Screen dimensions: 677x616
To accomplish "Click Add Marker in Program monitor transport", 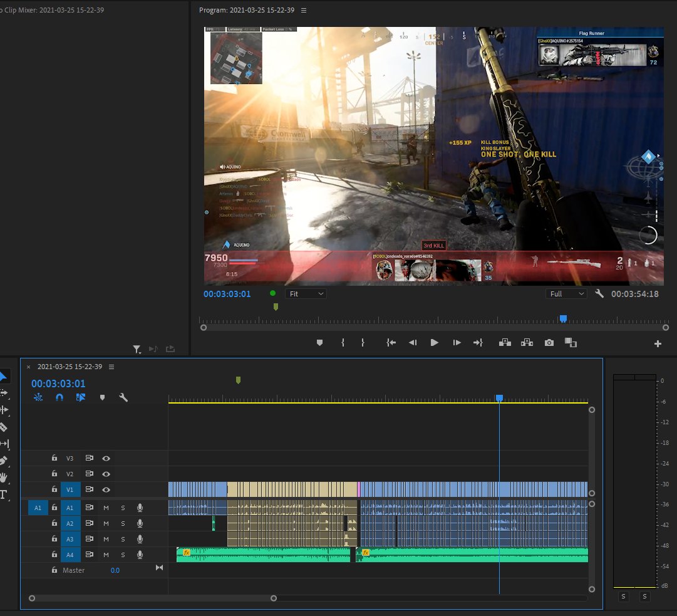I will (x=319, y=343).
